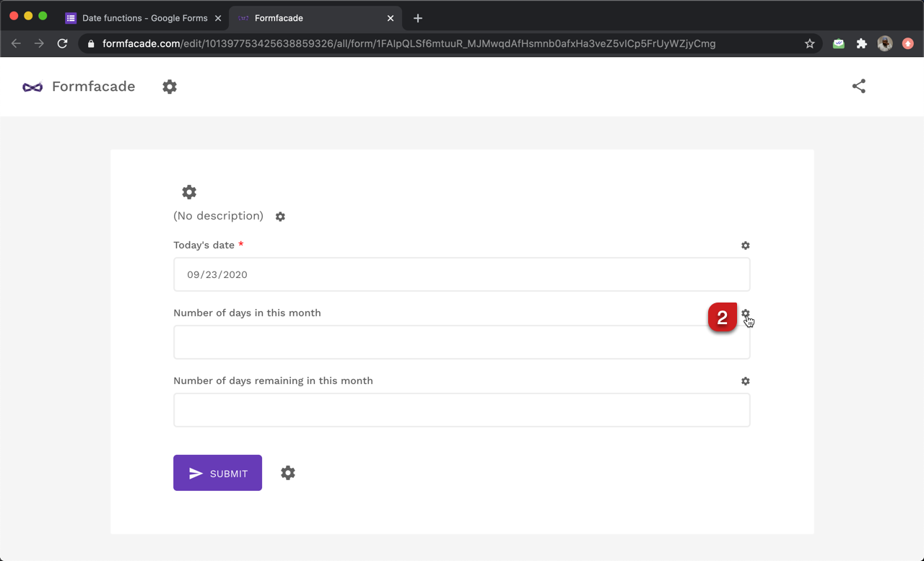
Task: Open a new browser tab
Action: (x=418, y=18)
